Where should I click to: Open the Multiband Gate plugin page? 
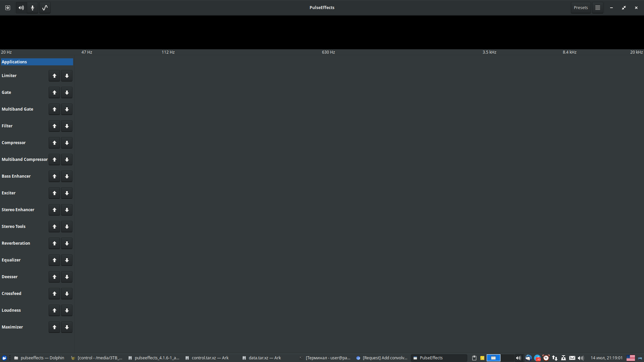[17, 109]
